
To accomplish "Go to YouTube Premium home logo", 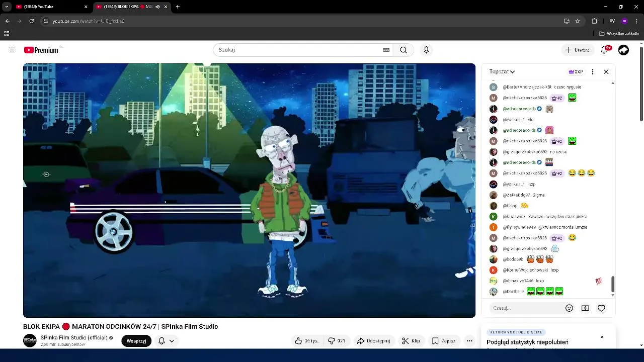I will coord(41,50).
